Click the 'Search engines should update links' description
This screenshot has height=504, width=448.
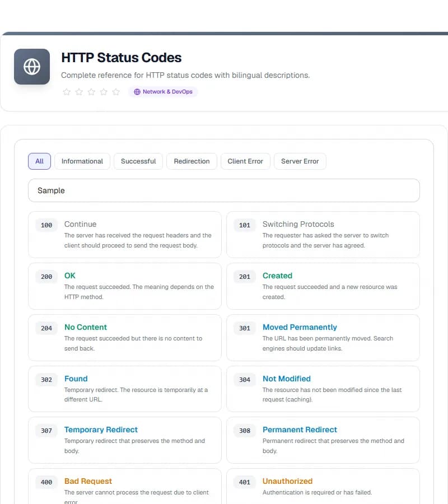click(328, 343)
